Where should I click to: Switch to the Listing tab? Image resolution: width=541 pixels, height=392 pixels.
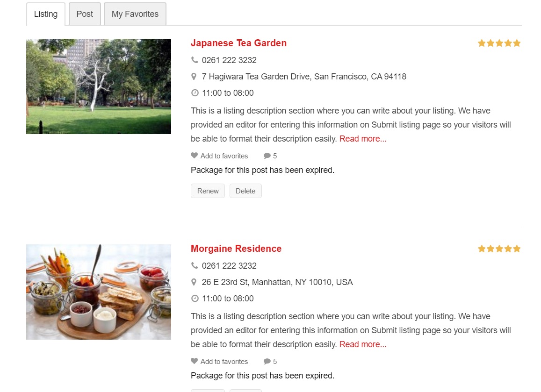(45, 14)
